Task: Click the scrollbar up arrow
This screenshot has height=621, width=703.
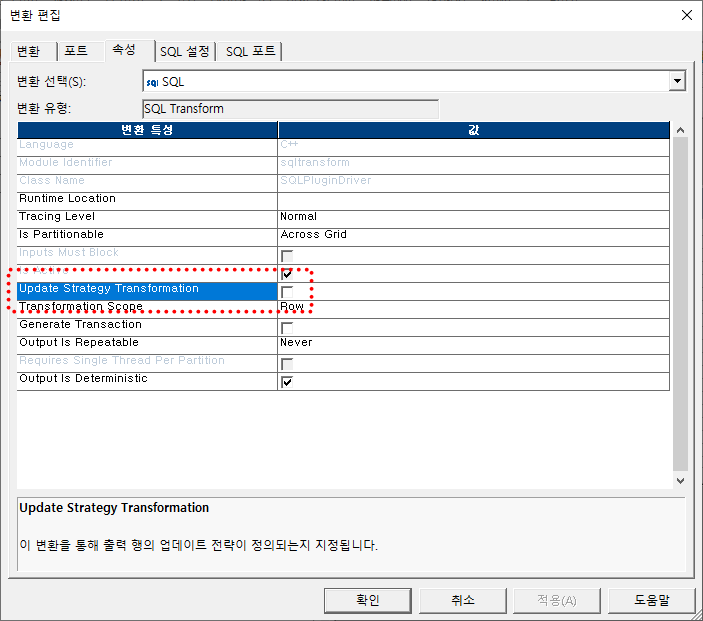Action: pos(680,130)
